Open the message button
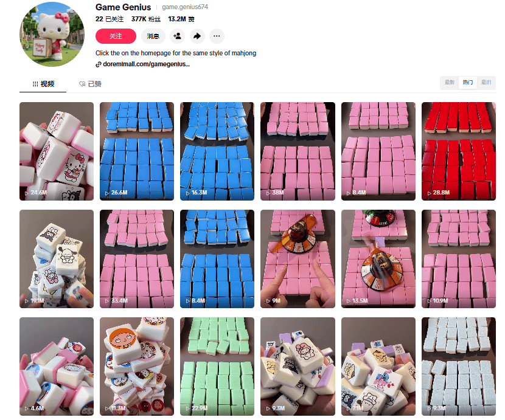This screenshot has width=505, height=420. [153, 36]
